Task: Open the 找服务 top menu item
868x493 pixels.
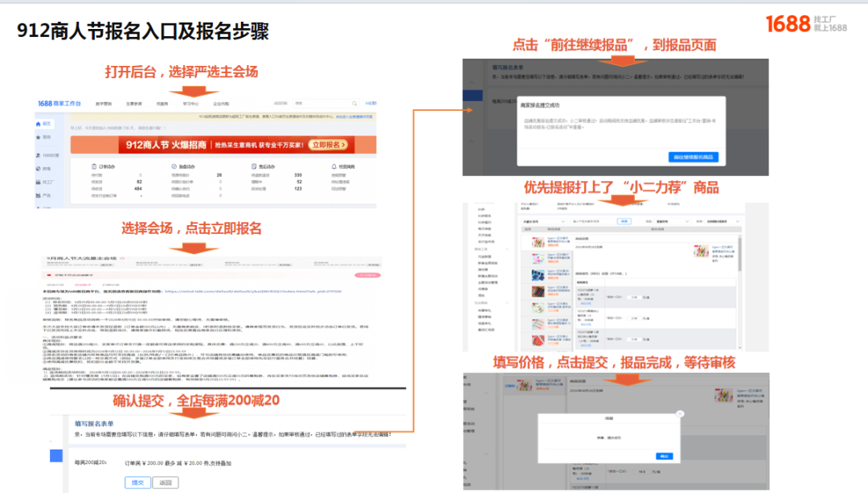Action: [162, 104]
